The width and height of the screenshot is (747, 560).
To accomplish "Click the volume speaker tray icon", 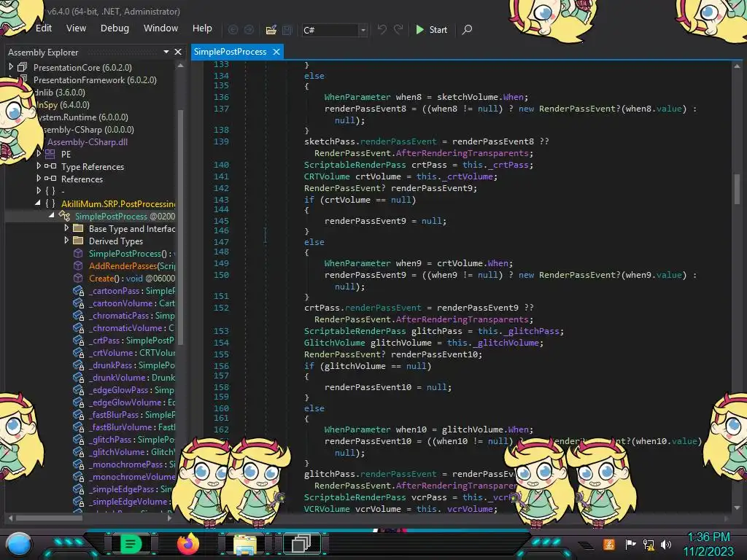I will (666, 544).
